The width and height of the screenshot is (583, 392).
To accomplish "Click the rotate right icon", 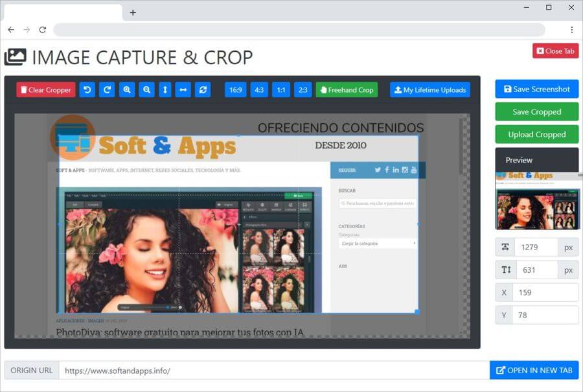I will point(107,90).
